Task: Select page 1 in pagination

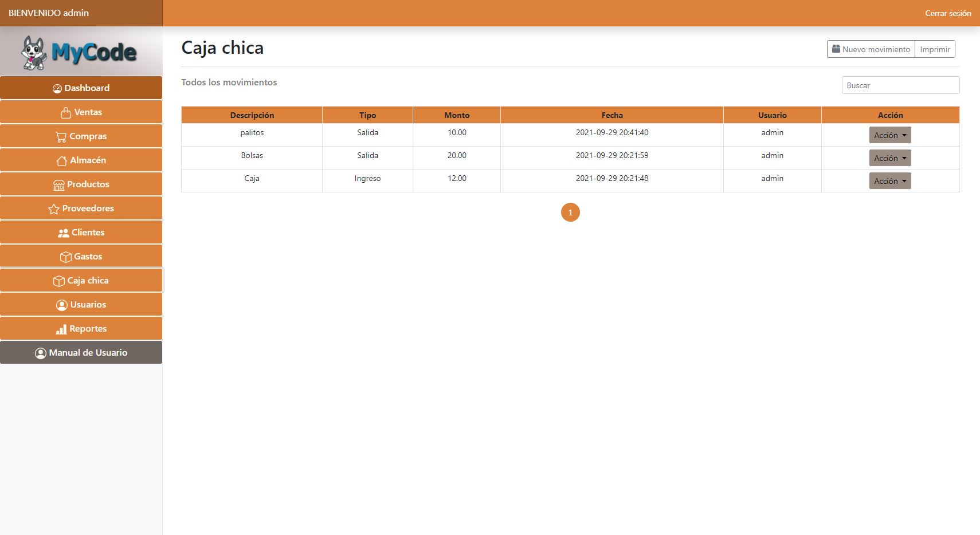Action: (570, 213)
